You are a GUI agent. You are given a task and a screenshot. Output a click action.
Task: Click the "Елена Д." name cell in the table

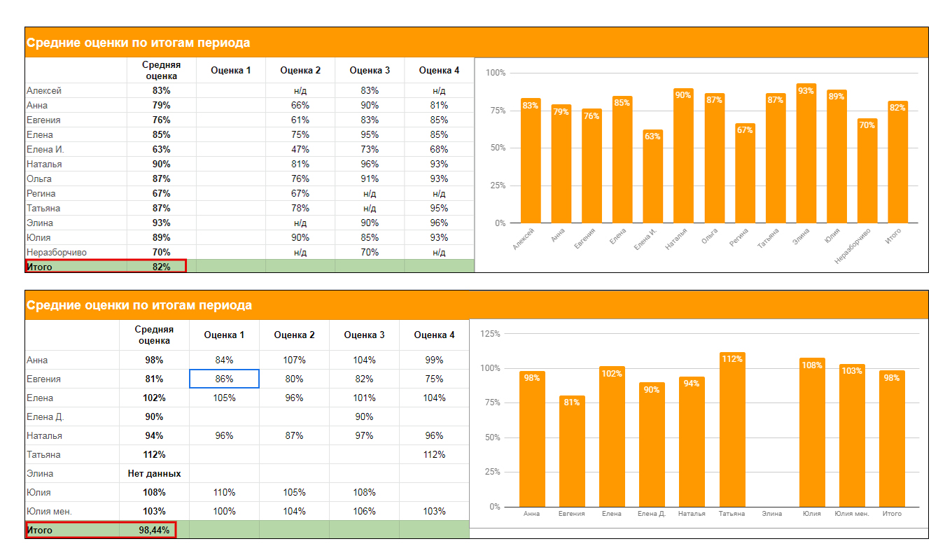point(72,416)
